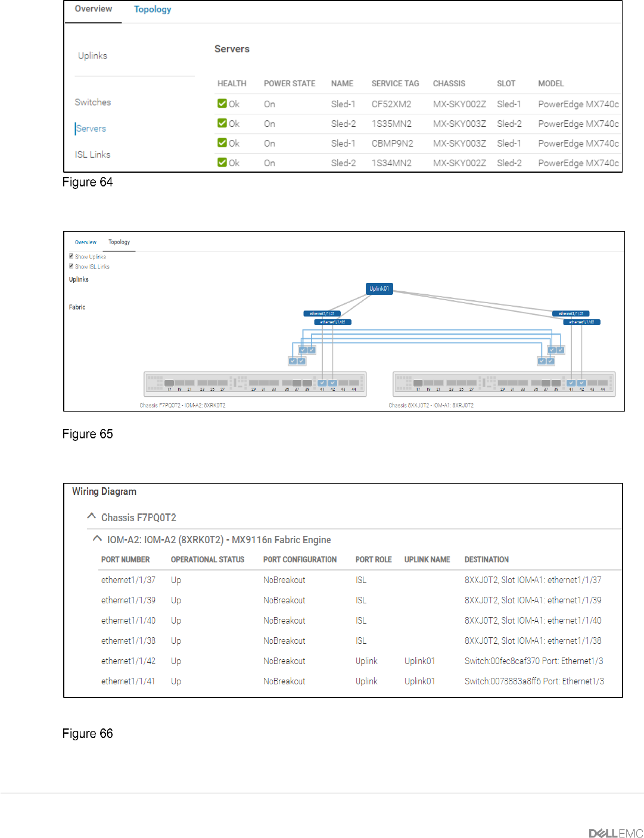Switch to the Topology tab above Servers list

pos(153,10)
